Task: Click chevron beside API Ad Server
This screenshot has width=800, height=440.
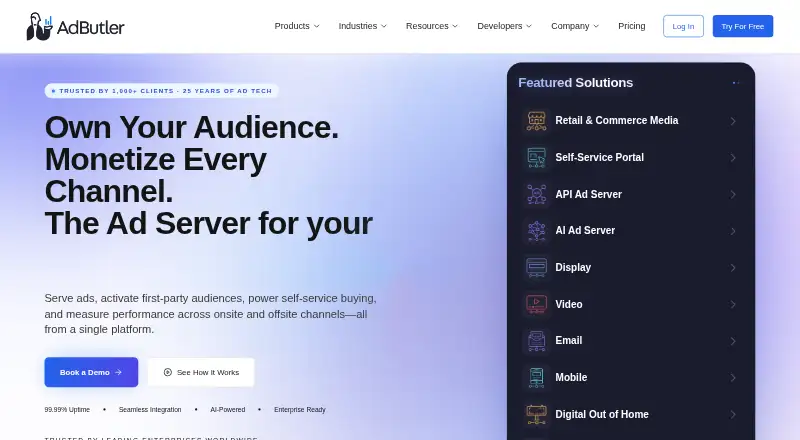Action: click(733, 194)
